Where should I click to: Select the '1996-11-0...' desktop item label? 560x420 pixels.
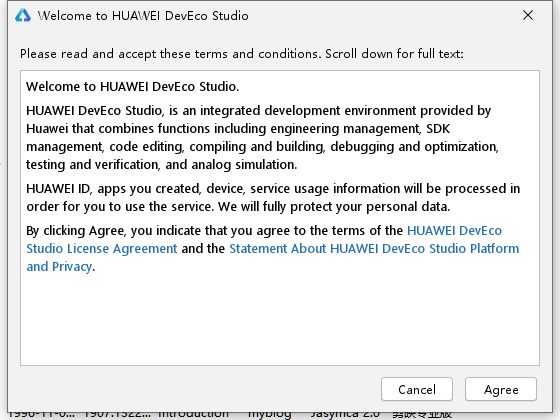pyautogui.click(x=41, y=415)
